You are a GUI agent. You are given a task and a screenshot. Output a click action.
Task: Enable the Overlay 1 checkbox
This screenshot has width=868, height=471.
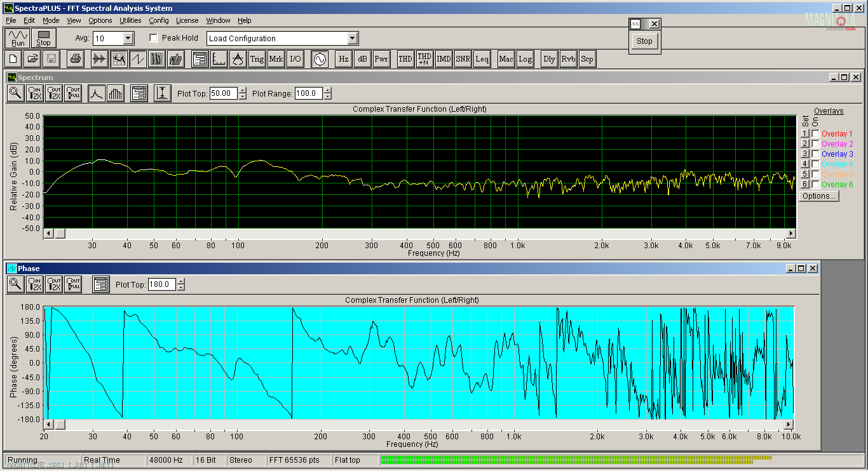pyautogui.click(x=816, y=133)
